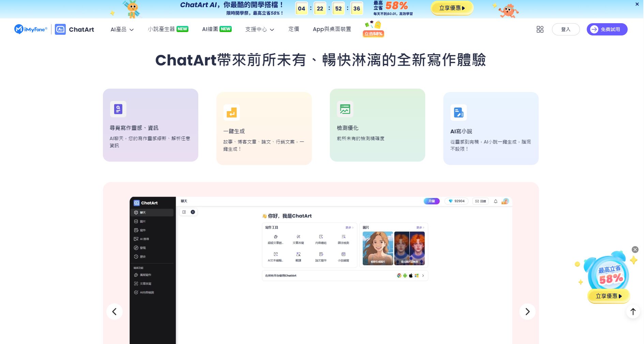
Task: Click the back-to-top arrow icon
Action: 633,312
